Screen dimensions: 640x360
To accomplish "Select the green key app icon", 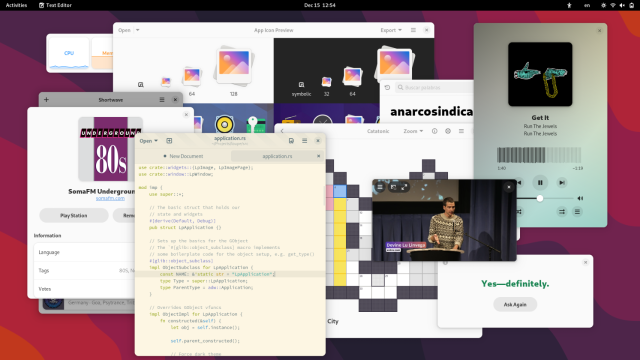I will click(x=256, y=124).
